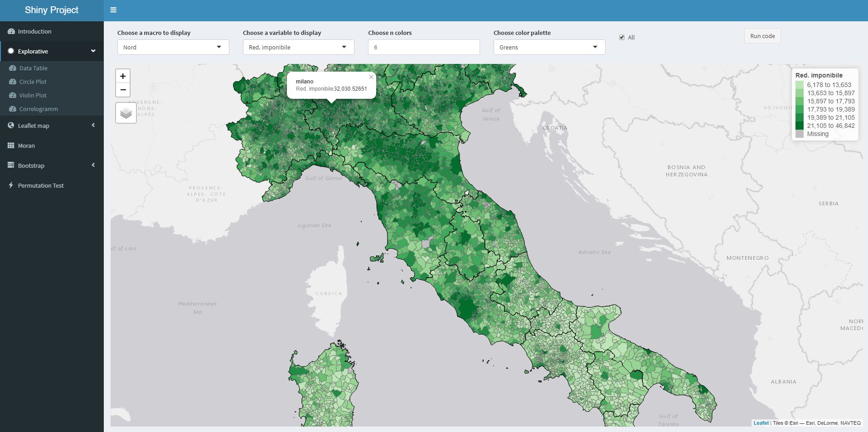Click the Red. imponibile legend title
Viewport: 868px width, 432px height.
pos(819,75)
